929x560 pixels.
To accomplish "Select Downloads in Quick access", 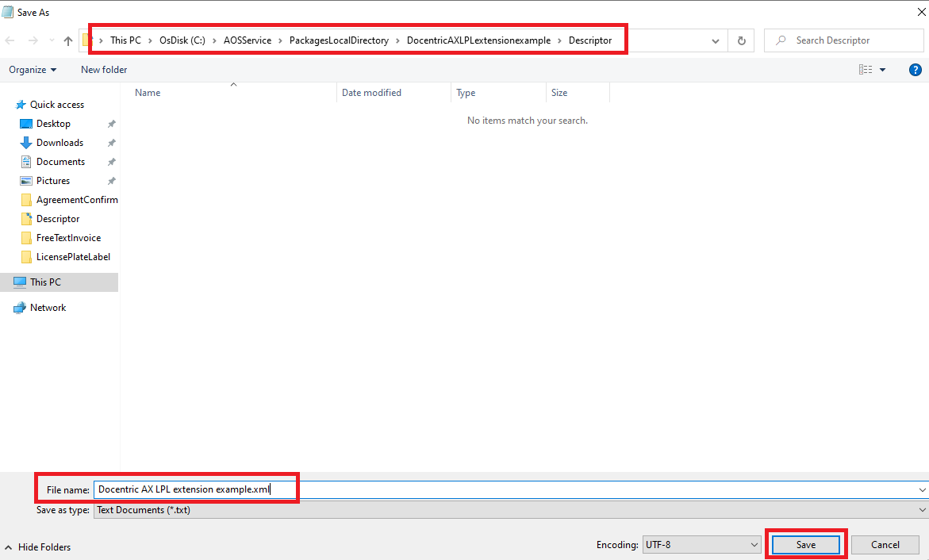I will 60,143.
